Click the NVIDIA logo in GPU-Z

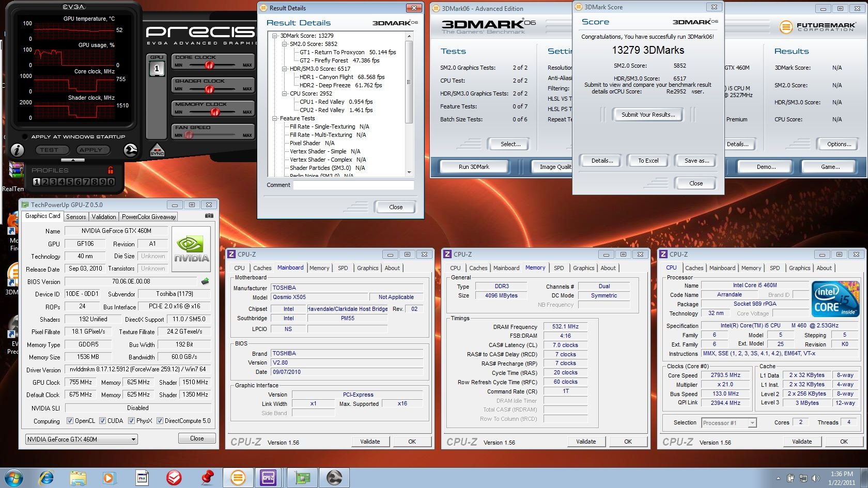[x=191, y=249]
